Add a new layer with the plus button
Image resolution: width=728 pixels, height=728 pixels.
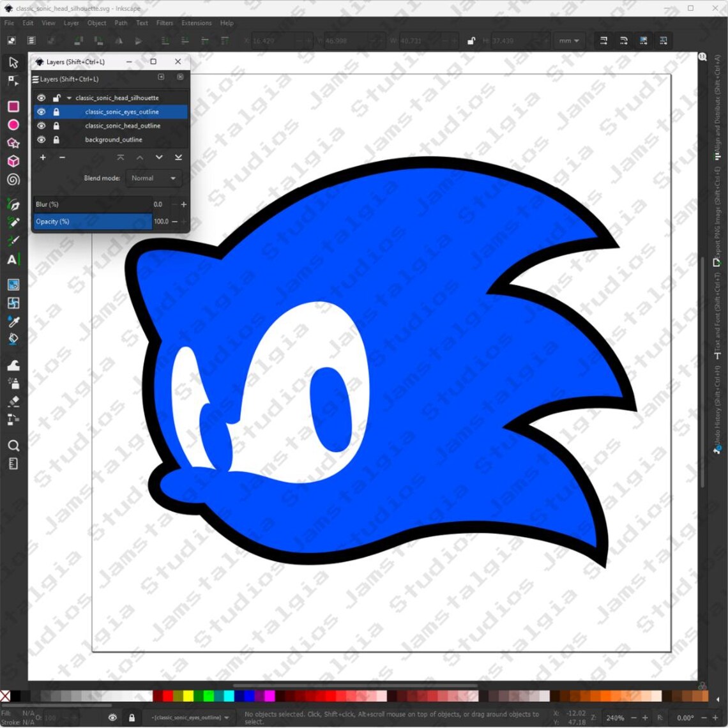click(43, 157)
